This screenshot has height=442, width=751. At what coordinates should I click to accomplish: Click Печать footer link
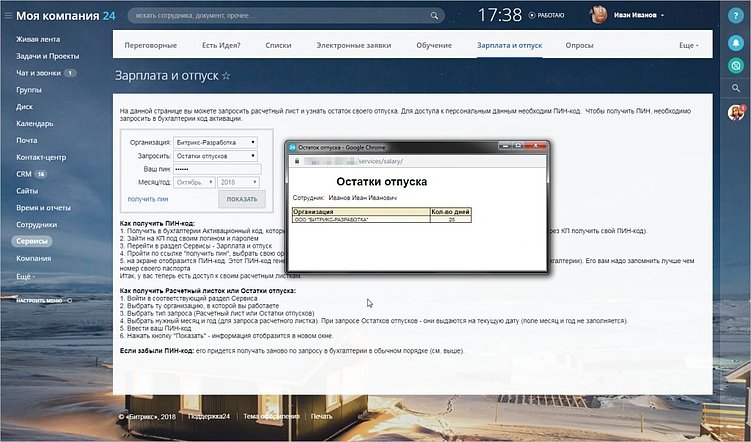[x=321, y=416]
